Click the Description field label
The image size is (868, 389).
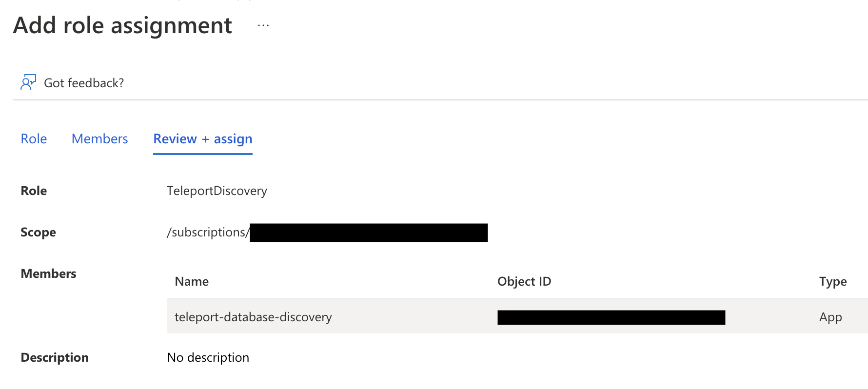tap(55, 358)
